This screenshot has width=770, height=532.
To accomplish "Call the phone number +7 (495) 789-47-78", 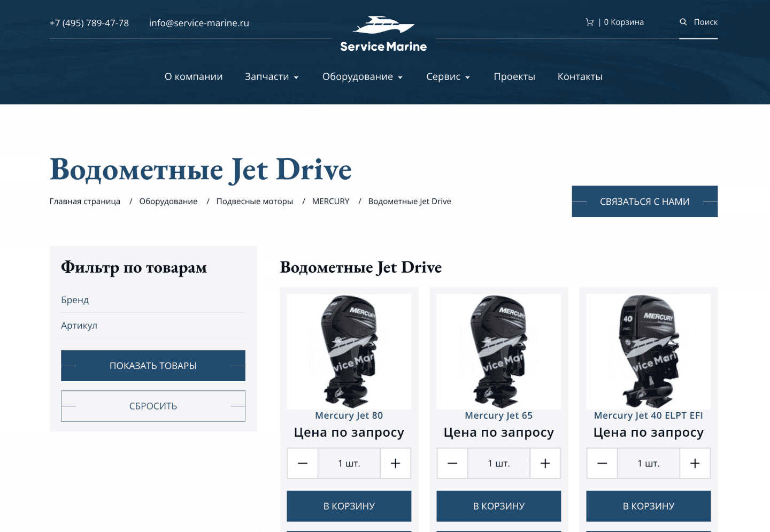I will coord(89,23).
